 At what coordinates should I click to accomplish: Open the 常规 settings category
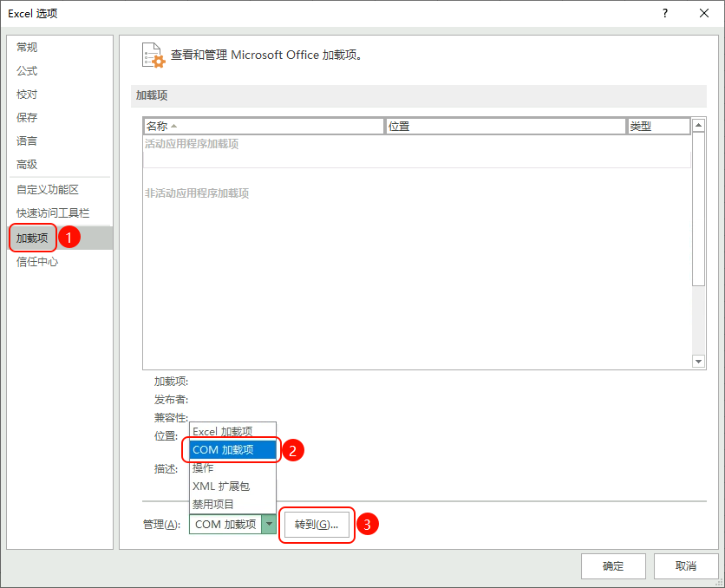point(28,48)
